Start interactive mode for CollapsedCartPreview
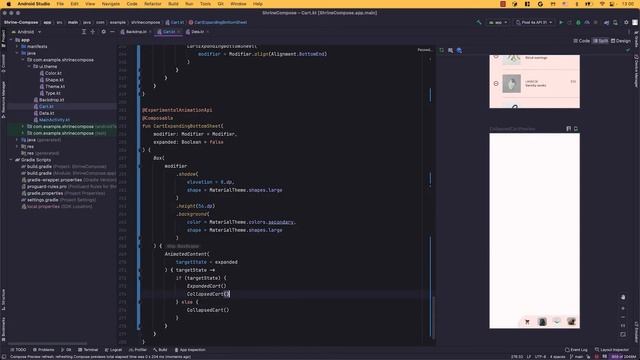The image size is (640, 360). point(569,129)
